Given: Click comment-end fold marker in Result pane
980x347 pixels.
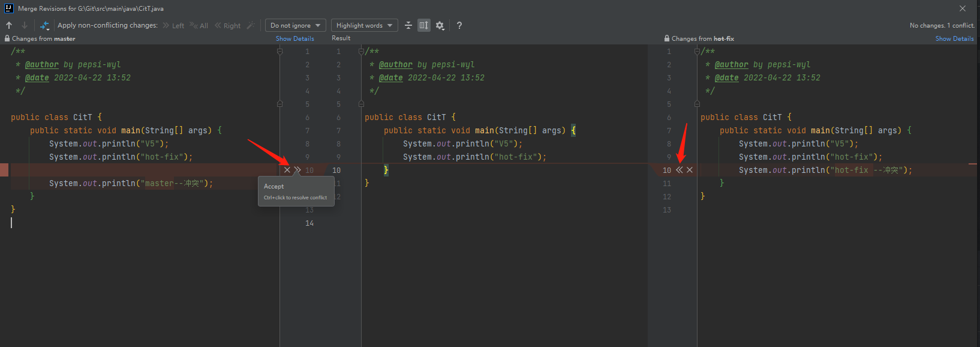Looking at the screenshot, I should click(x=361, y=104).
